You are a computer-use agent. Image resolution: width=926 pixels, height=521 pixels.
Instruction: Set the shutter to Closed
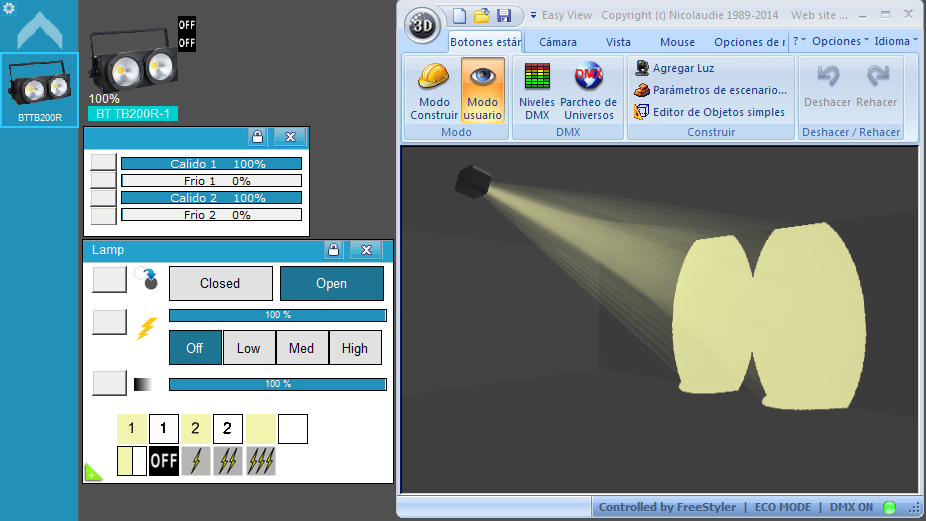(220, 284)
